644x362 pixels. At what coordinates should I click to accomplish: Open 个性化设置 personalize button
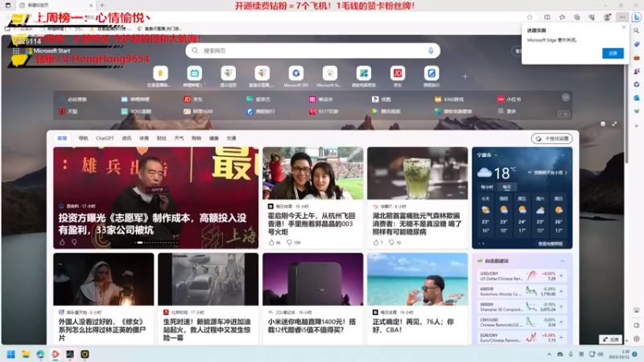point(552,138)
